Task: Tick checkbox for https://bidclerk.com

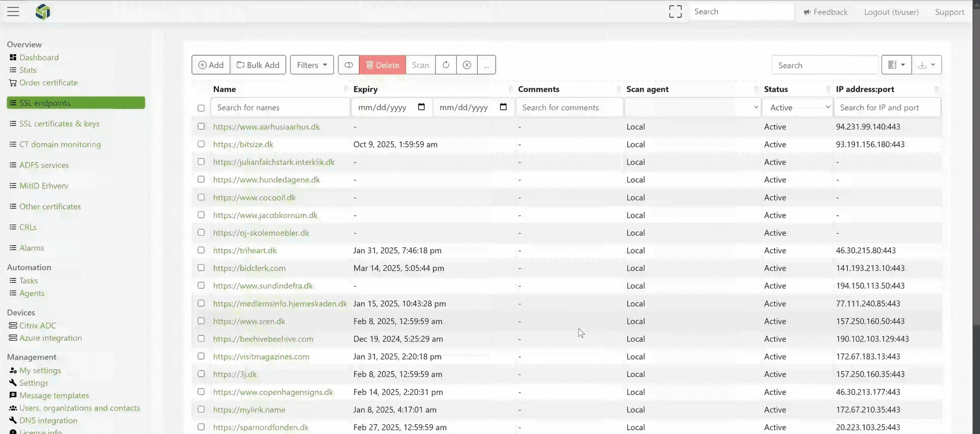Action: click(201, 268)
